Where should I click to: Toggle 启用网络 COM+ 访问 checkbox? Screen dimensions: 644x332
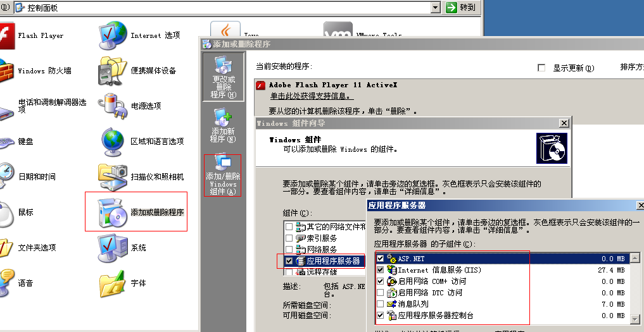pos(381,281)
